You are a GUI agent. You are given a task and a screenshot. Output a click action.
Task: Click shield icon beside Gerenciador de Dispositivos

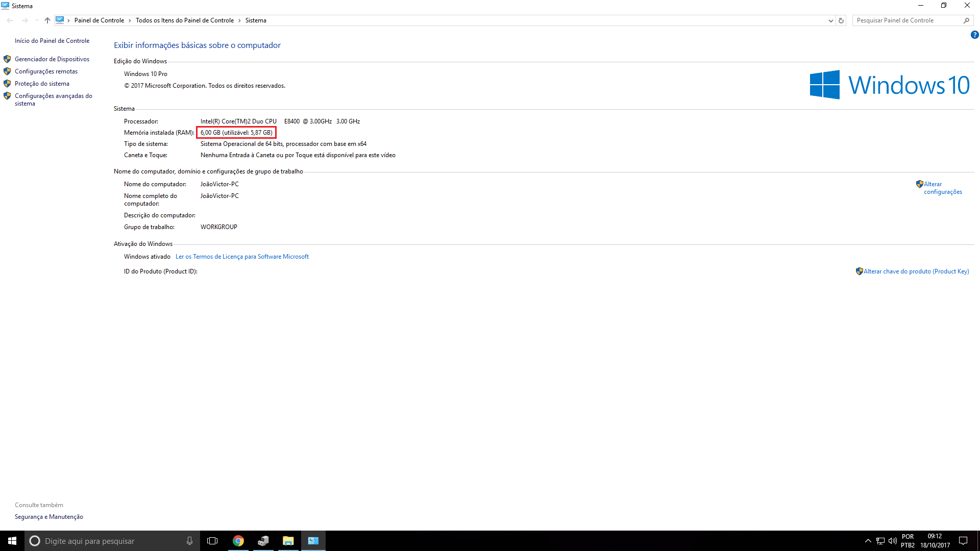click(7, 59)
